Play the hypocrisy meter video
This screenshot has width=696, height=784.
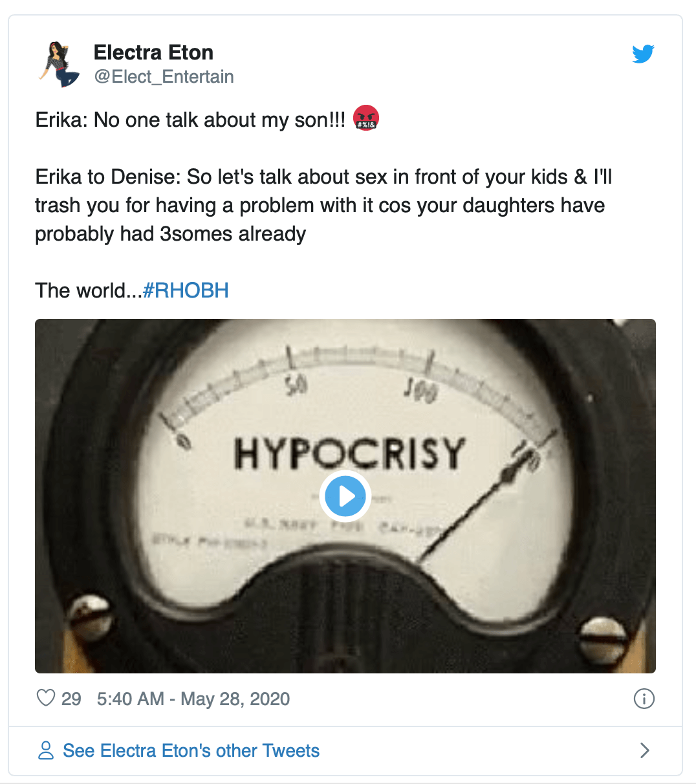346,496
